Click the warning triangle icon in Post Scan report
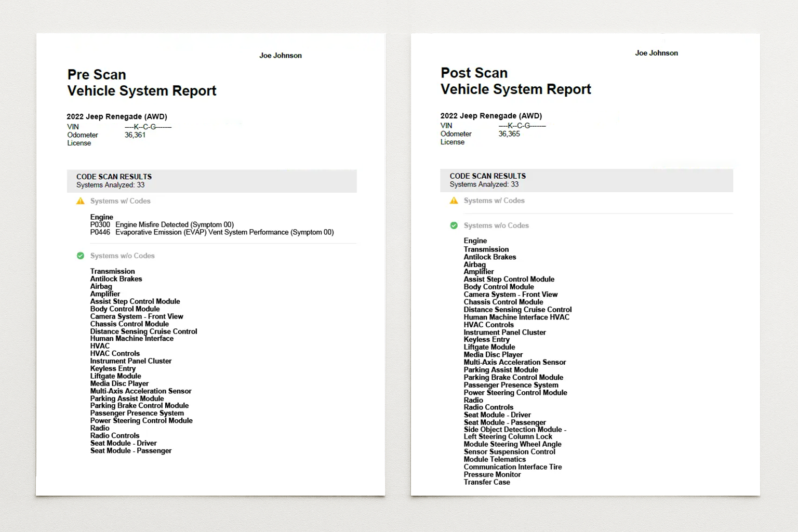The image size is (798, 532). pyautogui.click(x=454, y=201)
